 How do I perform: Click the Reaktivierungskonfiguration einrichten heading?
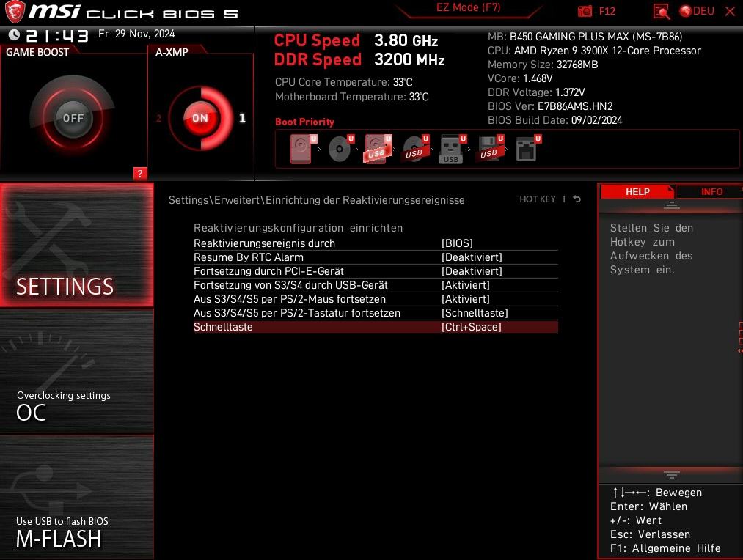(x=298, y=228)
